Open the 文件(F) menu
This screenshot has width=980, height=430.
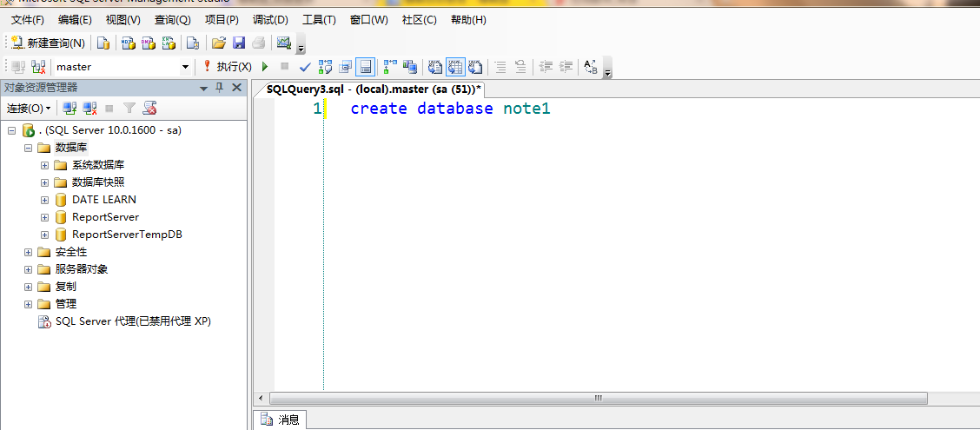coord(28,20)
